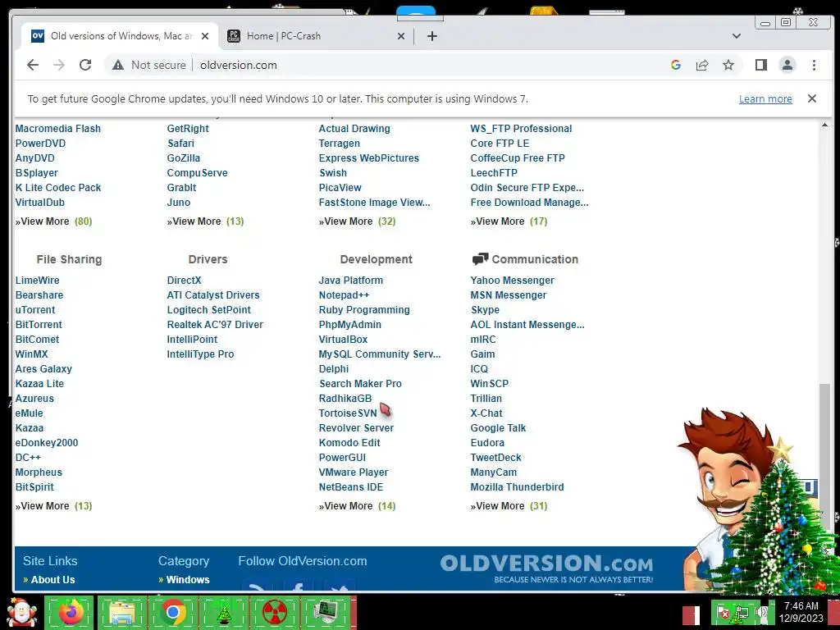
Task: Dismiss the Chrome updates notification bar
Action: [x=812, y=98]
